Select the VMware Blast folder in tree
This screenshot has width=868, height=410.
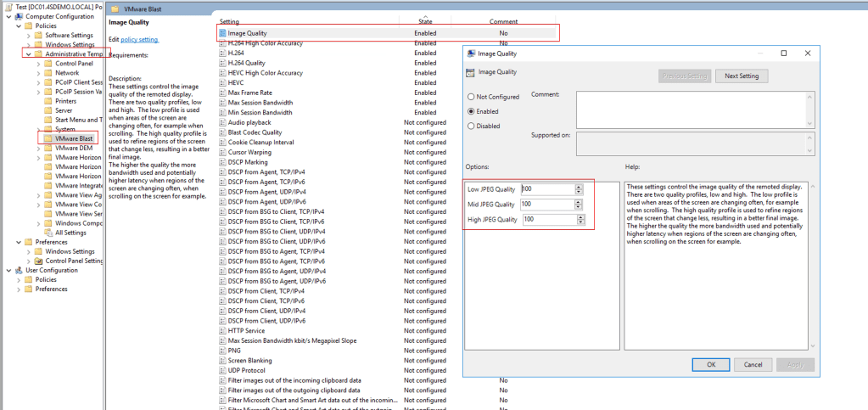point(74,138)
